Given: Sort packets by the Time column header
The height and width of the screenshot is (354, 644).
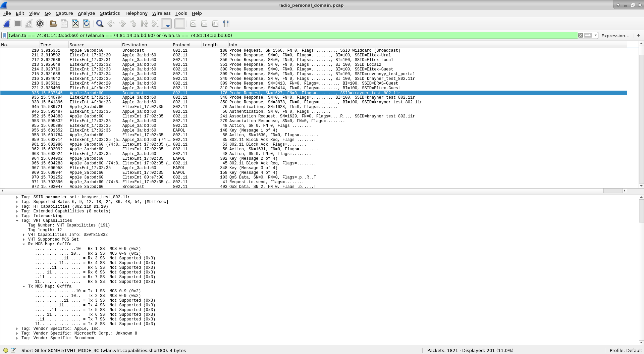Looking at the screenshot, I should tap(54, 45).
